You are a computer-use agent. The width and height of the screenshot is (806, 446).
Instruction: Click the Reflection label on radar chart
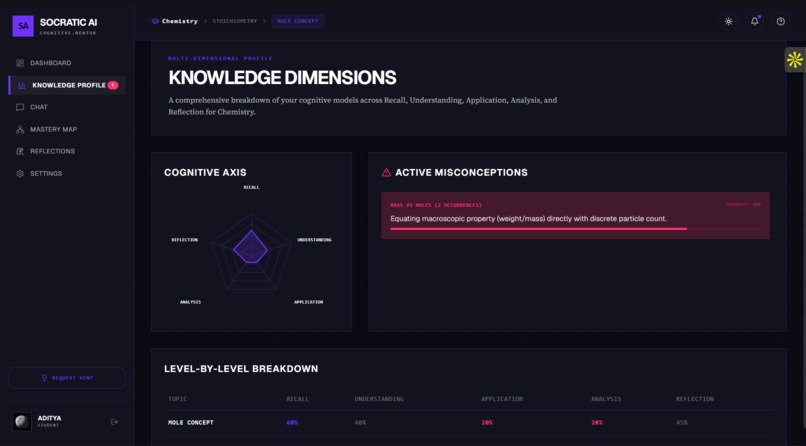tap(185, 240)
